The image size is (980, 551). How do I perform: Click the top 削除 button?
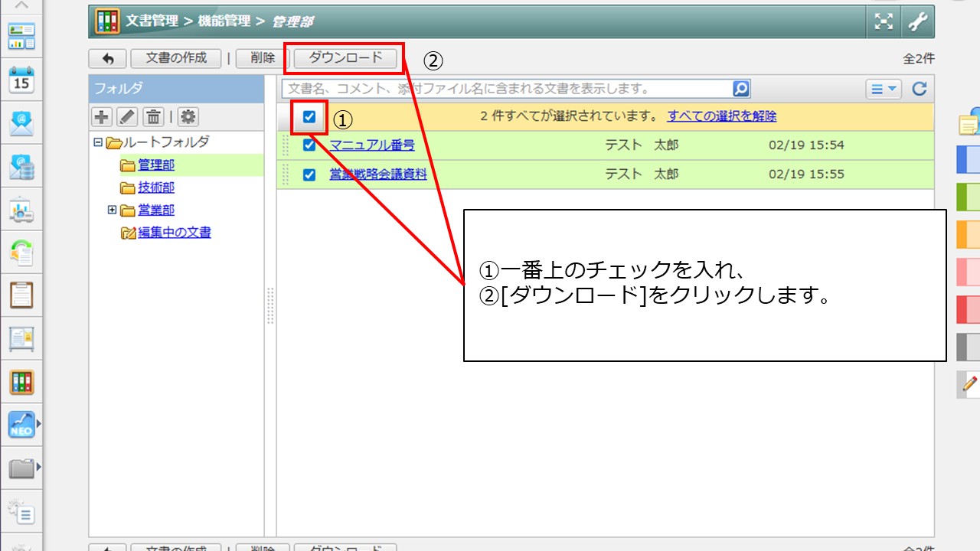point(263,58)
